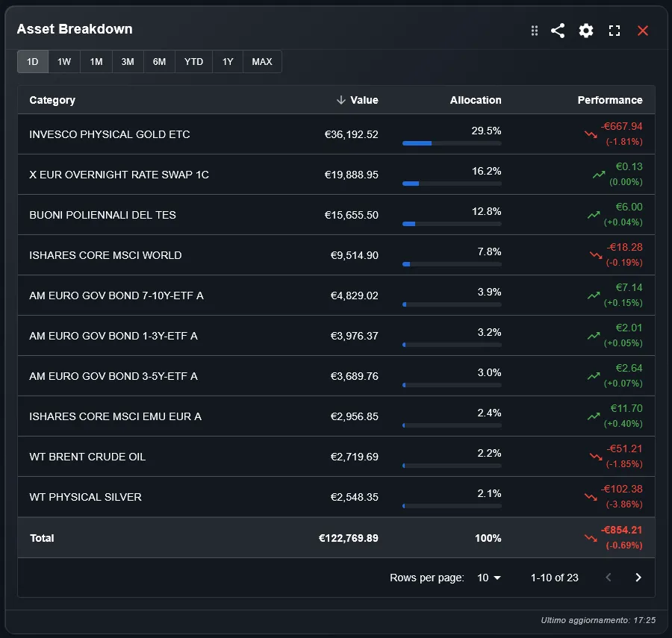The image size is (672, 638).
Task: Click the upward trend arrow for BUONI POLIENNALI DEL TES
Action: click(594, 215)
